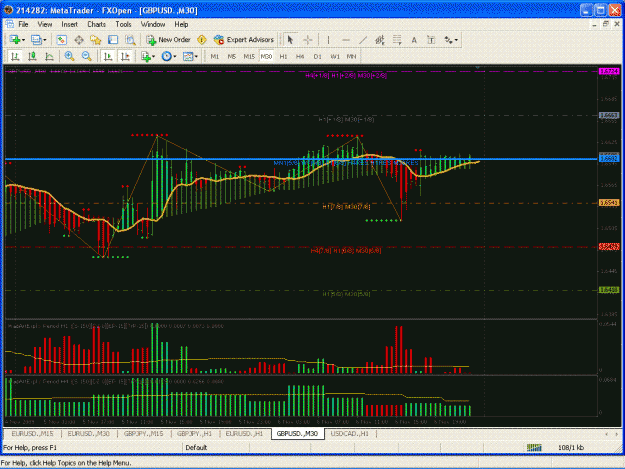Zoom in on the chart
The image size is (625, 469).
[x=69, y=57]
